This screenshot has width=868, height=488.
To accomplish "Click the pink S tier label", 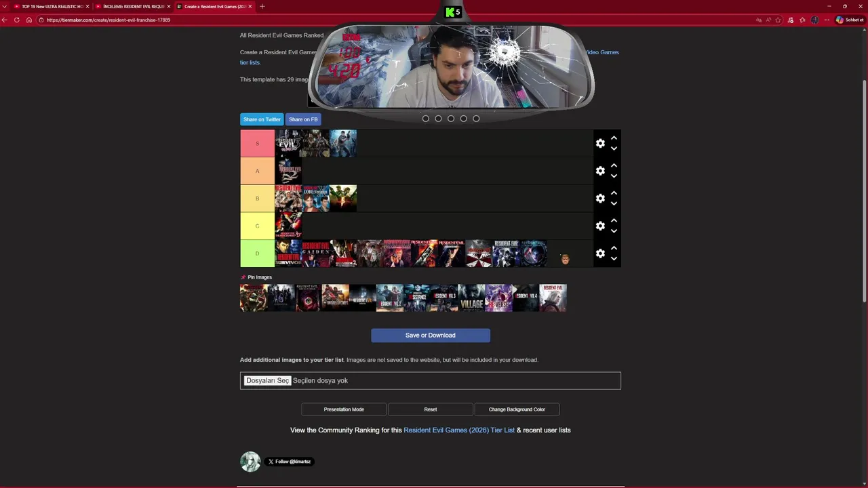I will [257, 143].
